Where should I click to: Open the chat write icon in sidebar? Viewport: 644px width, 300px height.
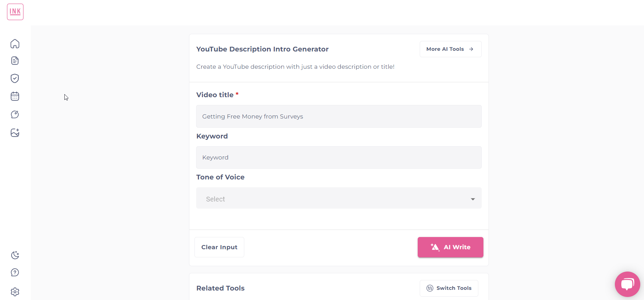coord(15,114)
